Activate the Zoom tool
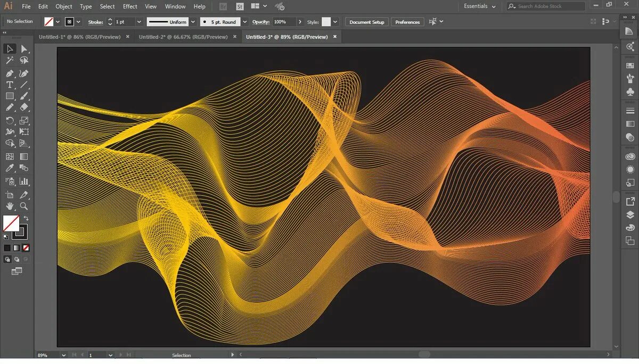The height and width of the screenshot is (364, 639). pyautogui.click(x=24, y=206)
